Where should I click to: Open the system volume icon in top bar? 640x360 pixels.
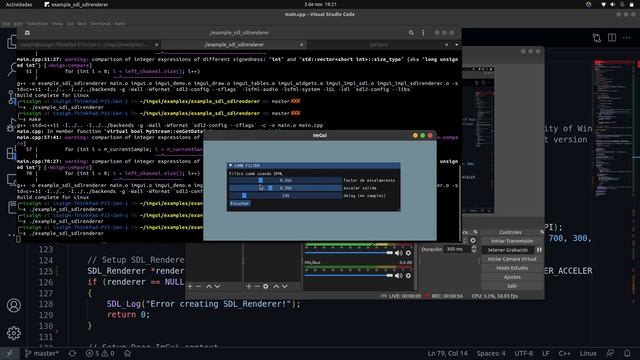[x=613, y=4]
